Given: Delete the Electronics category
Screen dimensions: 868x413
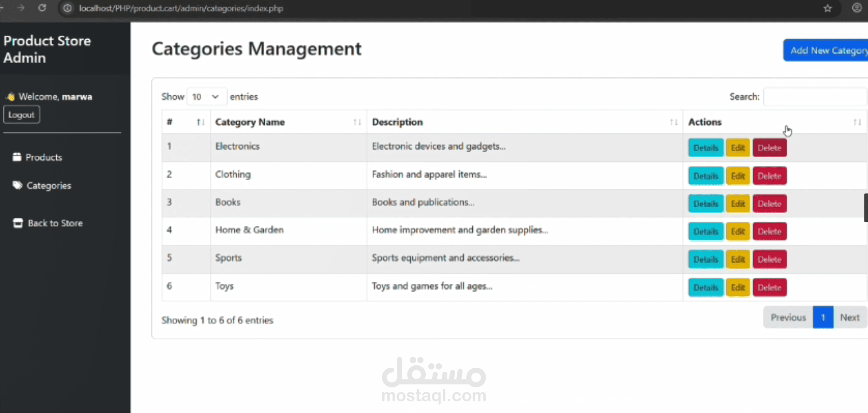Looking at the screenshot, I should (x=769, y=148).
